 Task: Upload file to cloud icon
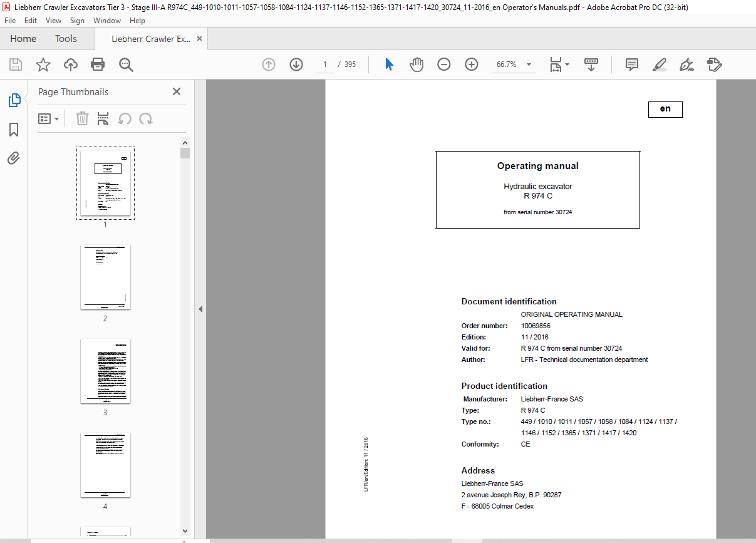71,65
